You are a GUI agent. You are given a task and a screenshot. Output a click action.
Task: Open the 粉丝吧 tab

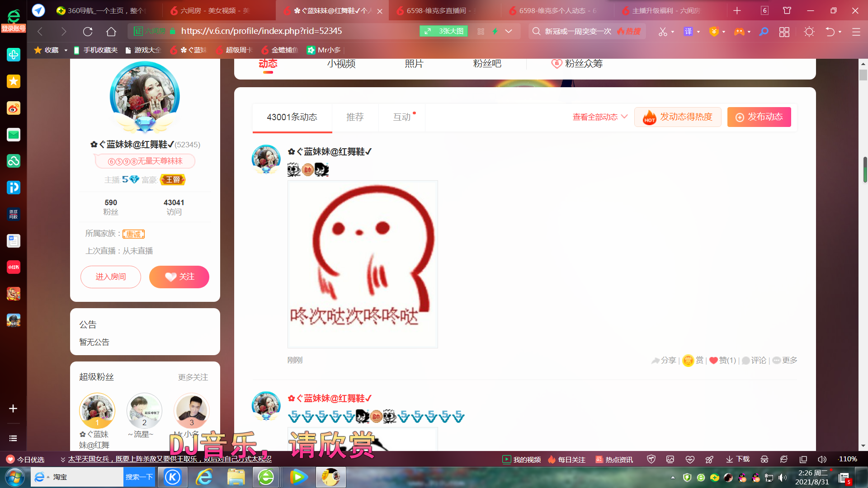pos(487,64)
